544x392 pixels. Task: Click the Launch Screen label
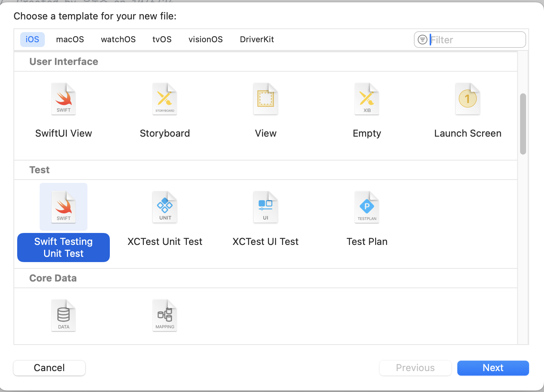[468, 133]
